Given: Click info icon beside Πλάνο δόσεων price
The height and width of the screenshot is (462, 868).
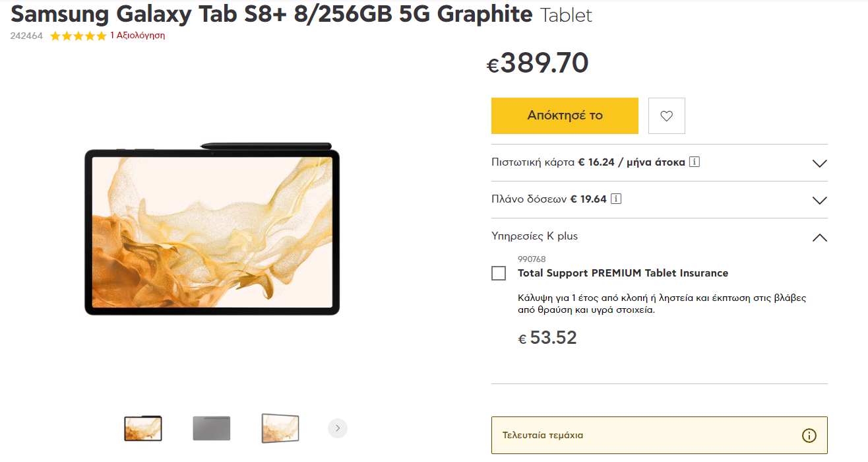Looking at the screenshot, I should click(615, 199).
